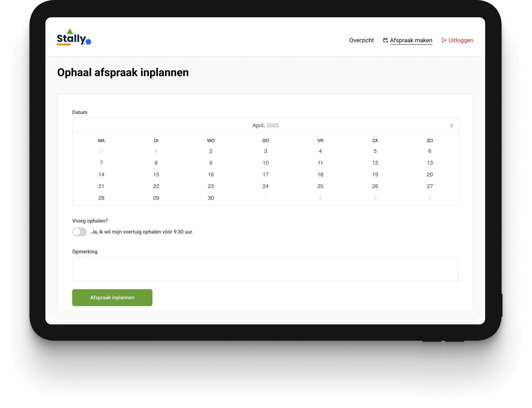Select Sunday April 27
This screenshot has height=408, width=532.
click(429, 186)
